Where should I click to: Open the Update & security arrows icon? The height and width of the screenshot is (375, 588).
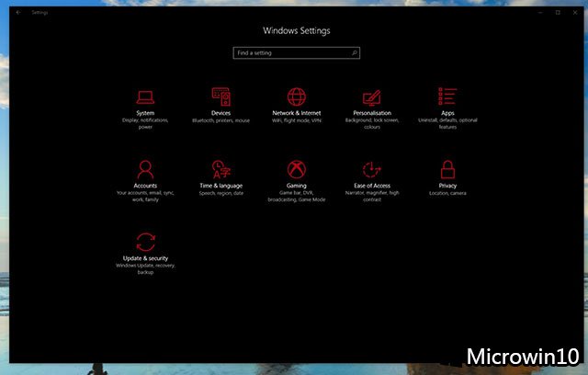click(x=145, y=242)
